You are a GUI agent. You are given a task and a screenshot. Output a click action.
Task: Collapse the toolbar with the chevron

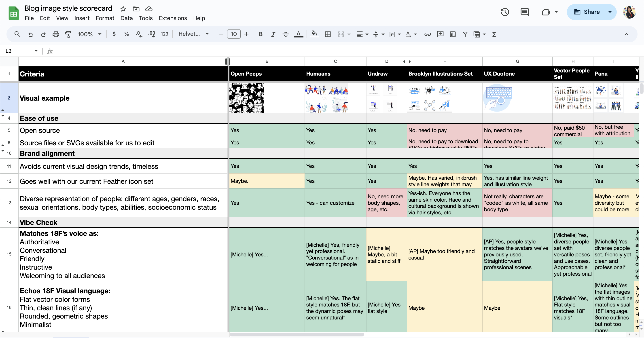point(626,34)
